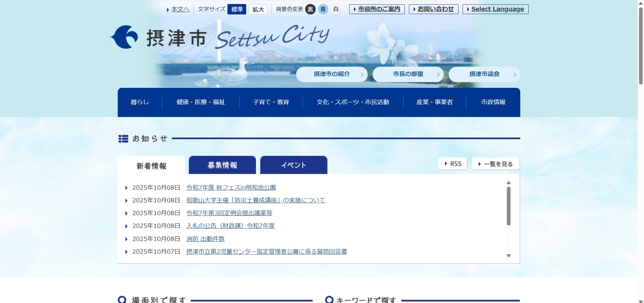Viewport: 644px width, 303px height.
Task: Open 令和7年第3回定例会提出議案等 link
Action: tap(229, 213)
